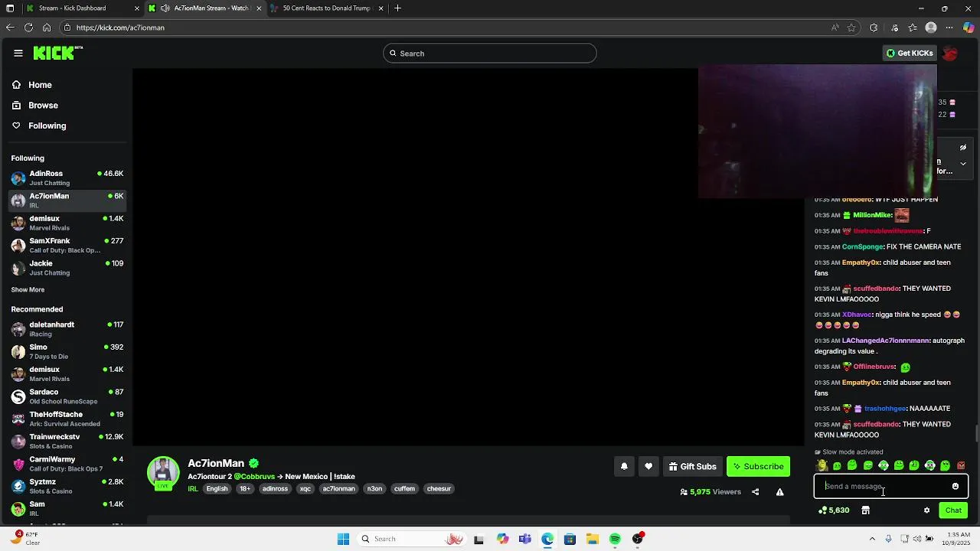Click the Get KICKs button
Screen dimensions: 980x551
(910, 53)
